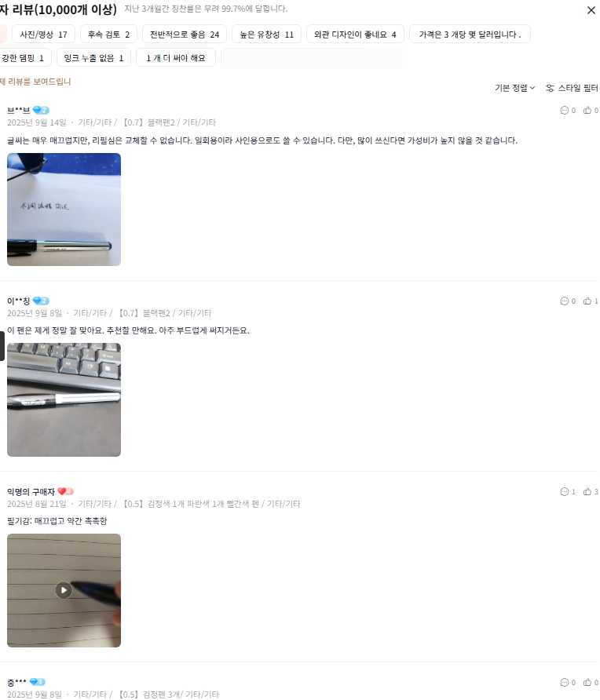600x700 pixels.
Task: Click the comment icon on 중***'s review
Action: (x=564, y=682)
